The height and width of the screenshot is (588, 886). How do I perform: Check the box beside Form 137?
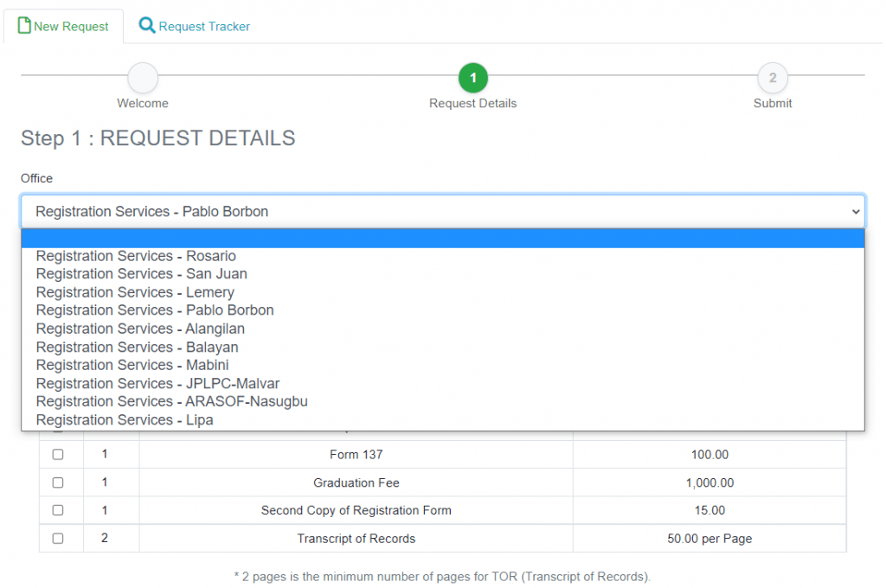point(58,454)
